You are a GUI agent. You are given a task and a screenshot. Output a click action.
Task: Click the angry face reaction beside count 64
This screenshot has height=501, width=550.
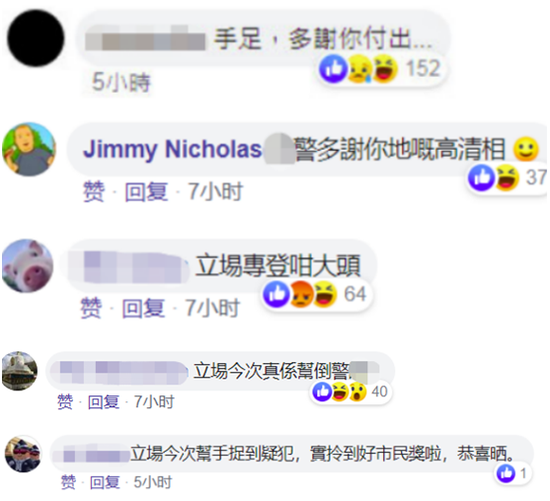click(x=301, y=294)
